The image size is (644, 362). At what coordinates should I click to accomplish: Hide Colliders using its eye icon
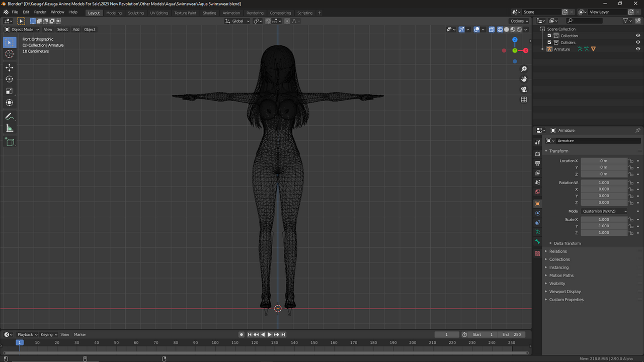[x=638, y=42]
